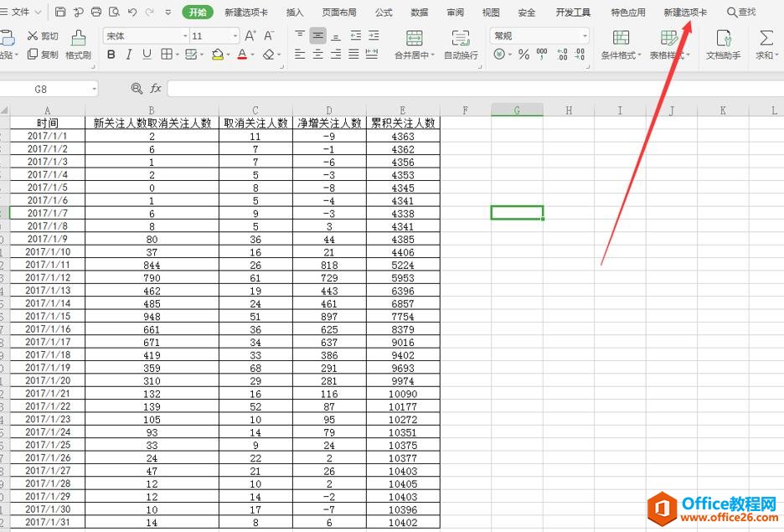Open Document Assistant (文档助手)
This screenshot has width=784, height=532.
pyautogui.click(x=723, y=45)
